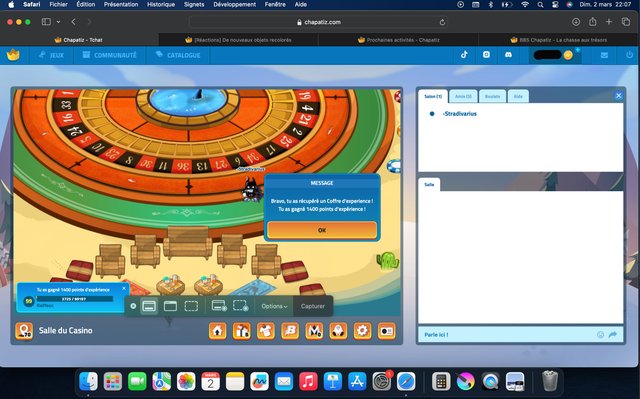Click the orange B button icon
The height and width of the screenshot is (399, 640).
[x=290, y=331]
